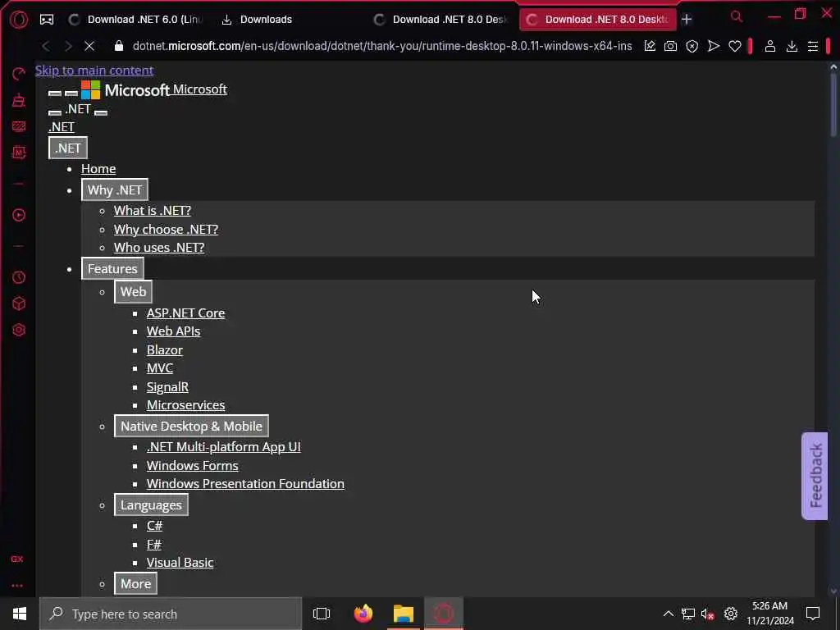
Task: Open ASP.NET Core link
Action: coord(186,313)
